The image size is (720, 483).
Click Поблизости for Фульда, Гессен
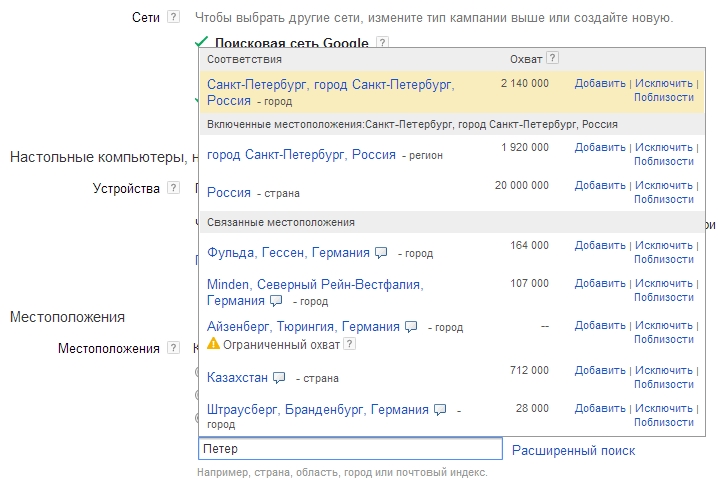pos(664,259)
